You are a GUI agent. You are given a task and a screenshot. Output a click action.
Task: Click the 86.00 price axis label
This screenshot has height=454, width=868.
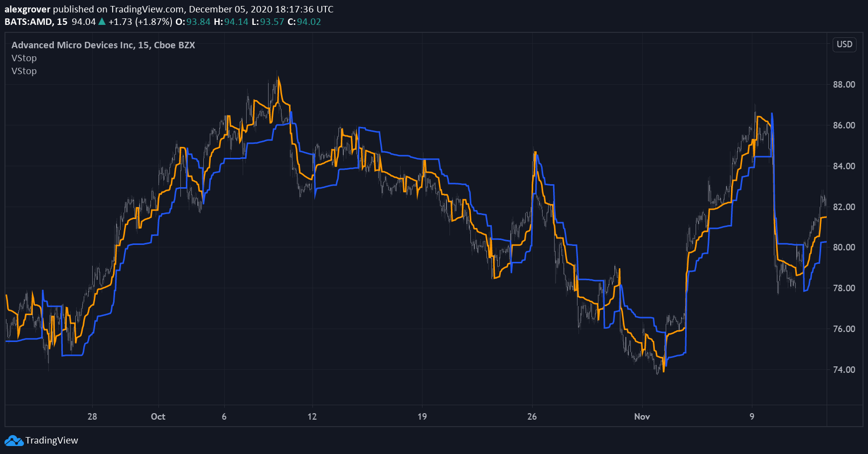[x=844, y=125]
